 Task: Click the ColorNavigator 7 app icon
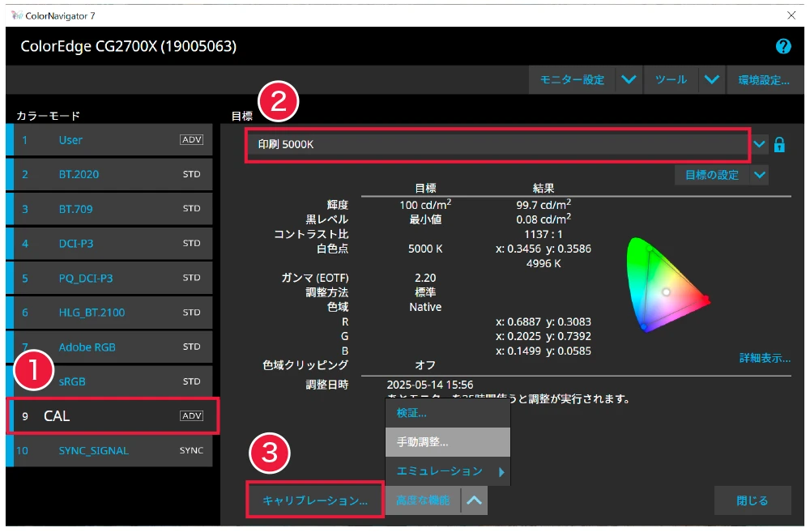tap(16, 15)
